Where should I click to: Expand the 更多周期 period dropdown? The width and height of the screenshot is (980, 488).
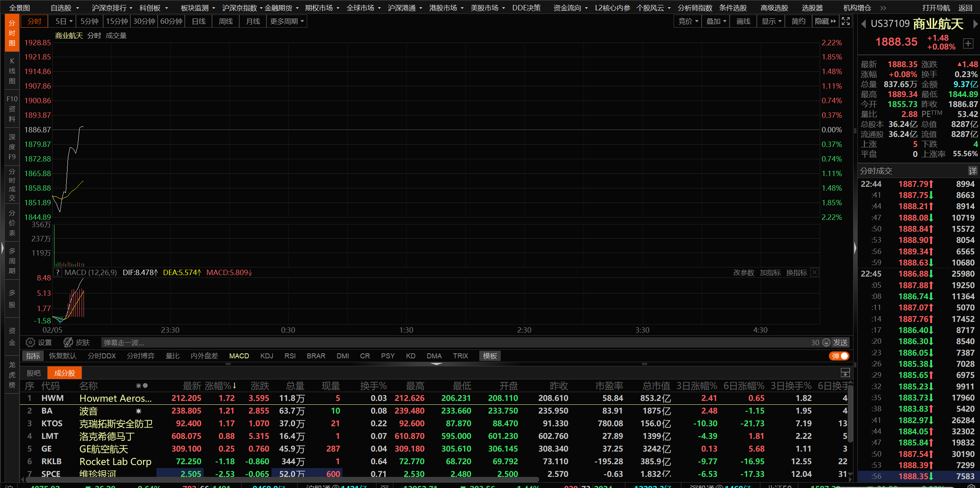pos(287,21)
